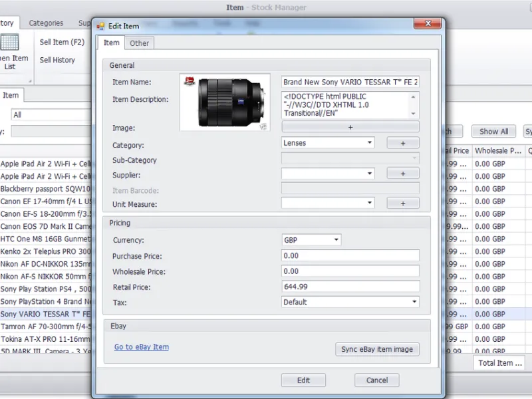The height and width of the screenshot is (399, 532).
Task: Open the Supplier dropdown
Action: (x=328, y=174)
